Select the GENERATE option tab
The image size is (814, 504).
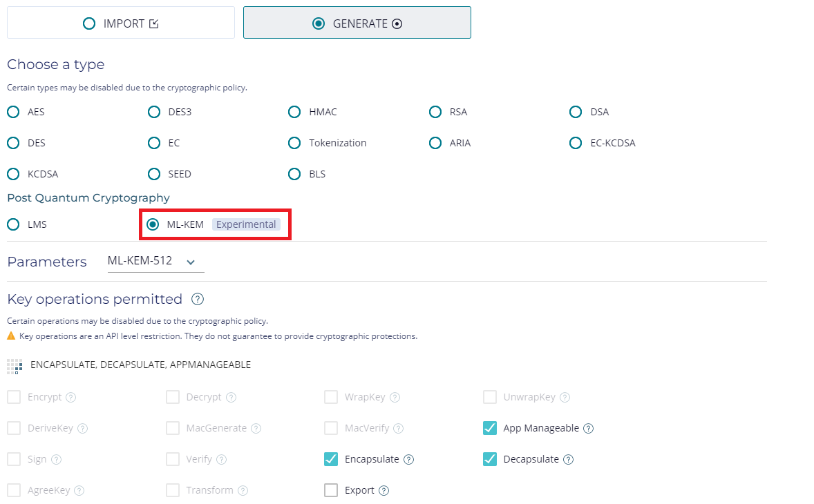(357, 23)
